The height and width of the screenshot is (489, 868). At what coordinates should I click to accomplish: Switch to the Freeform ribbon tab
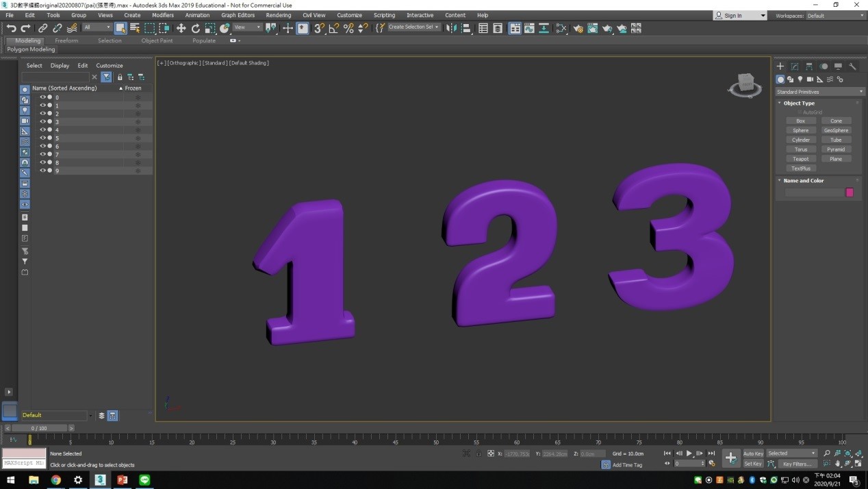pos(66,40)
